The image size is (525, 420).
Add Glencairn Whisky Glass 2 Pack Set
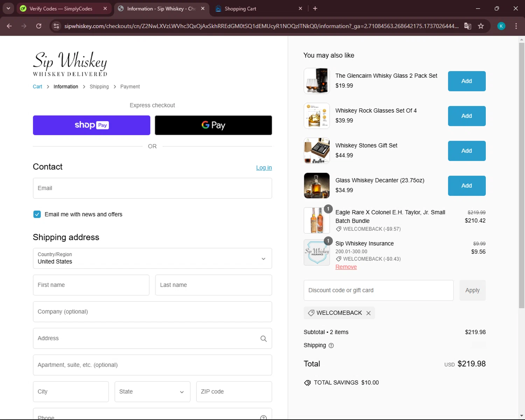click(x=467, y=81)
